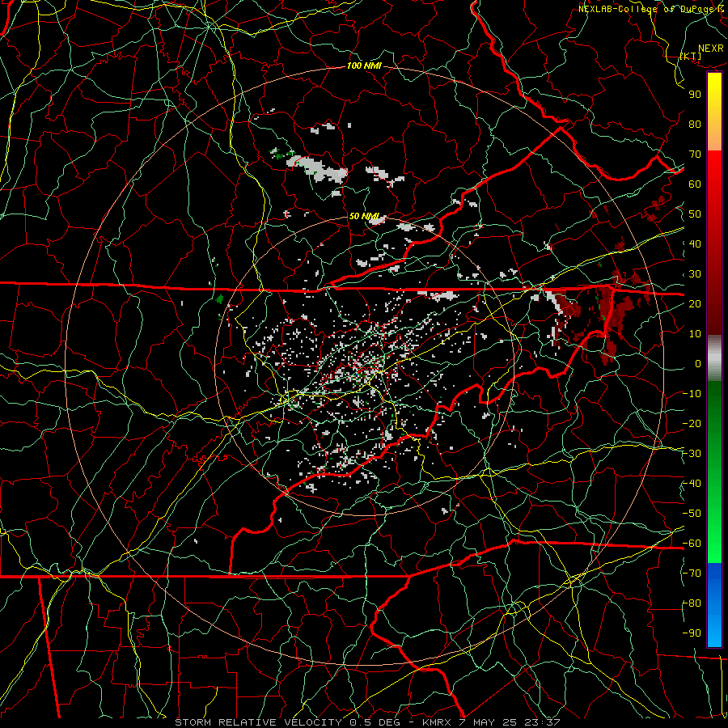
Task: Click the 70 value on velocity scale
Action: tap(695, 154)
